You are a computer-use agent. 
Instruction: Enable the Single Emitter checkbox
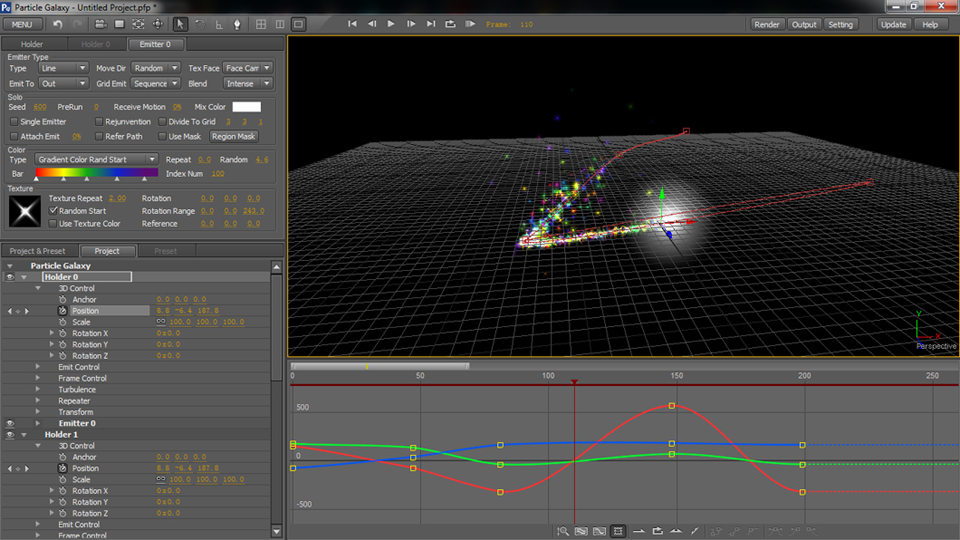(13, 122)
